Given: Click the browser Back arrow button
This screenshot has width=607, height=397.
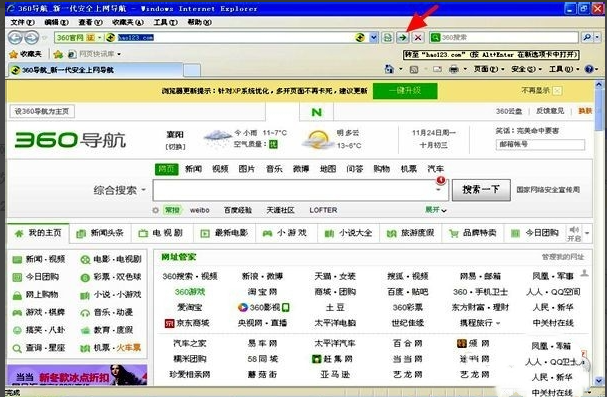Looking at the screenshot, I should (x=15, y=38).
